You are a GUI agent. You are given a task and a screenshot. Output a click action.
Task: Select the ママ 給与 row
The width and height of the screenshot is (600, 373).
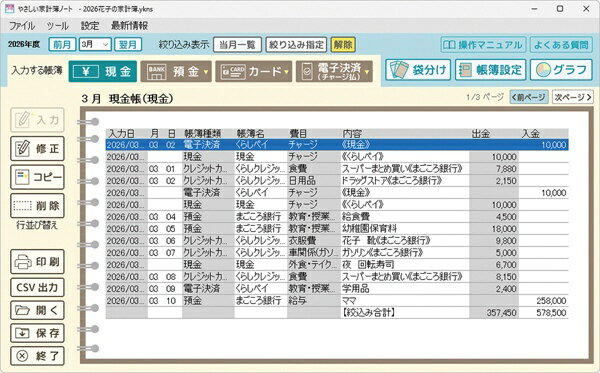click(x=337, y=301)
